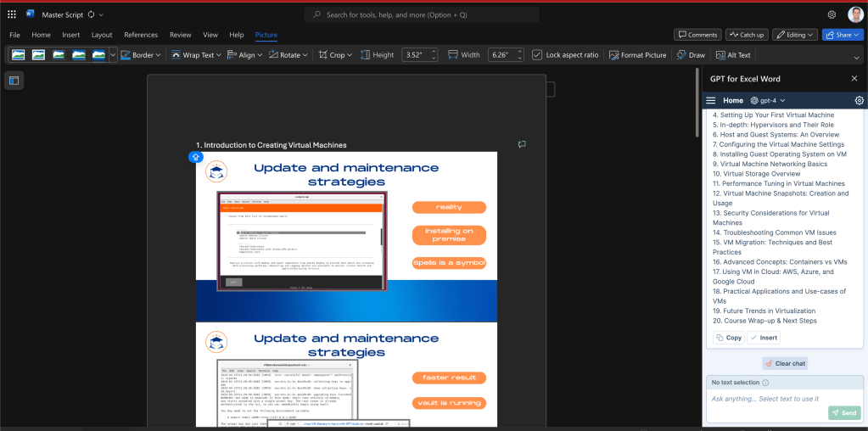Switch to the Home tab
868x431 pixels.
click(41, 35)
